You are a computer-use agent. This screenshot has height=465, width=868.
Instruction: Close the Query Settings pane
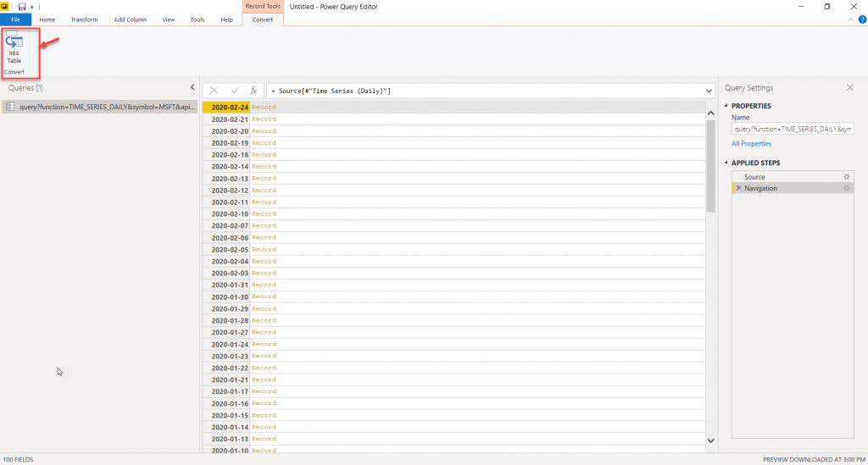(x=849, y=87)
